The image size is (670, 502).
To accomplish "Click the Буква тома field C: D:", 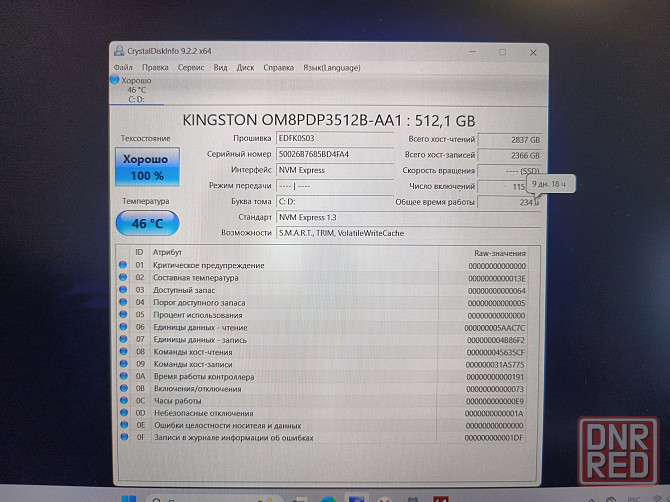I will [x=335, y=202].
